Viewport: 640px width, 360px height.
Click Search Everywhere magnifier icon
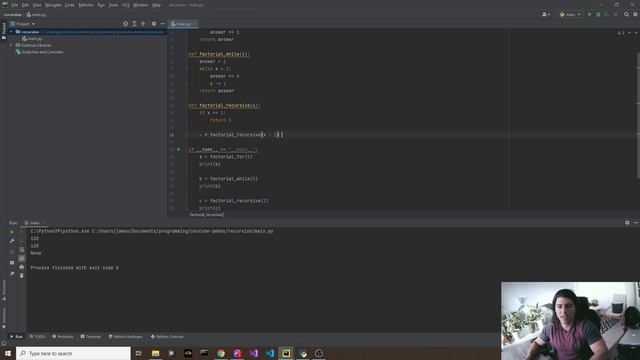click(627, 15)
